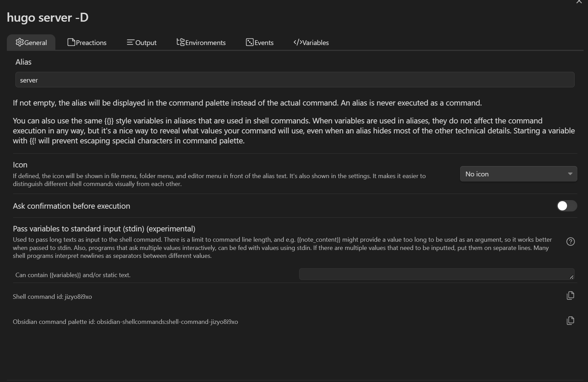The image size is (588, 382).
Task: Copy the Obsidian command palette id
Action: (570, 321)
